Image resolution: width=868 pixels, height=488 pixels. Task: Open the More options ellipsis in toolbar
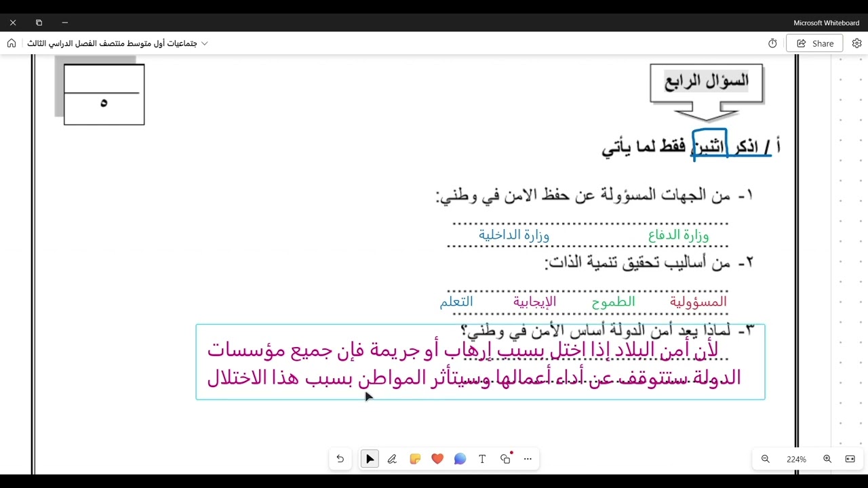coord(528,459)
